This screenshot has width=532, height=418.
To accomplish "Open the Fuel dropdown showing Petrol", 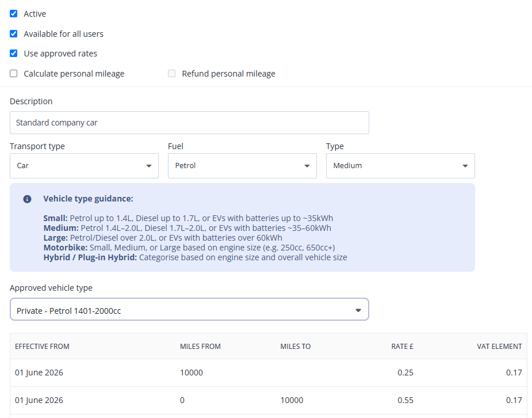I will (x=242, y=166).
